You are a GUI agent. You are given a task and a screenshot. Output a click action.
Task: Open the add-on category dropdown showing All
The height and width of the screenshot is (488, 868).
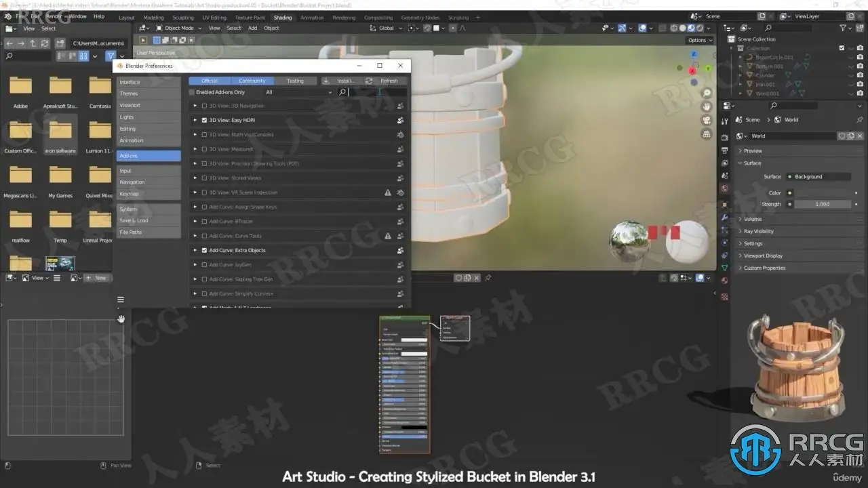298,92
